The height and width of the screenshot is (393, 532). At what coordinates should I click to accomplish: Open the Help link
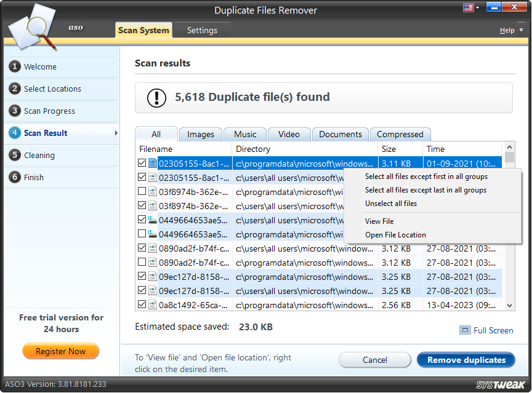pos(506,30)
